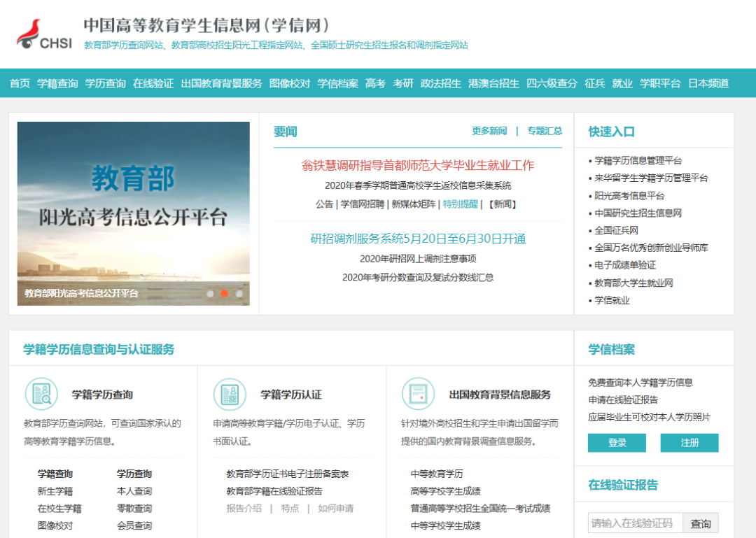The height and width of the screenshot is (538, 756).
Task: Click the 注册 button
Action: point(689,443)
